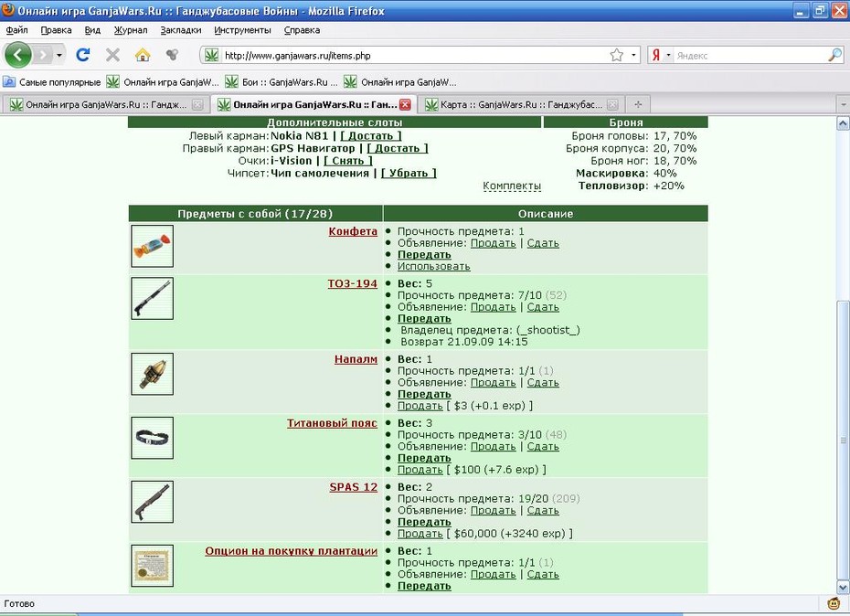The image size is (850, 616).
Task: Open the Правка menu
Action: [x=56, y=30]
